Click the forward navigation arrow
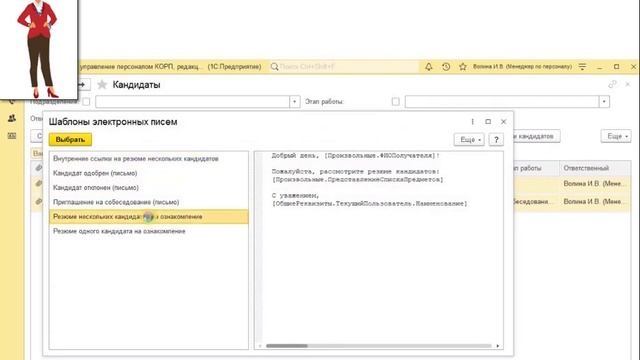The height and width of the screenshot is (360, 640). coord(82,84)
